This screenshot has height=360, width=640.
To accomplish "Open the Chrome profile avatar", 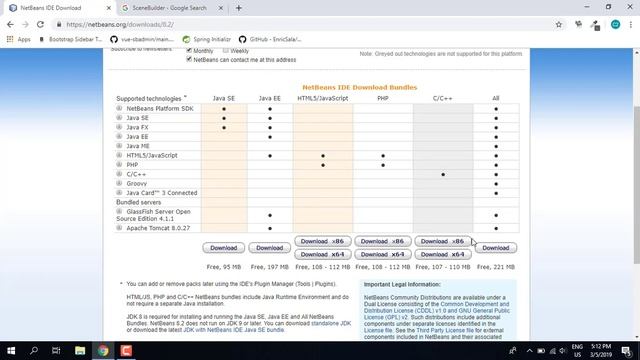I will [x=616, y=24].
